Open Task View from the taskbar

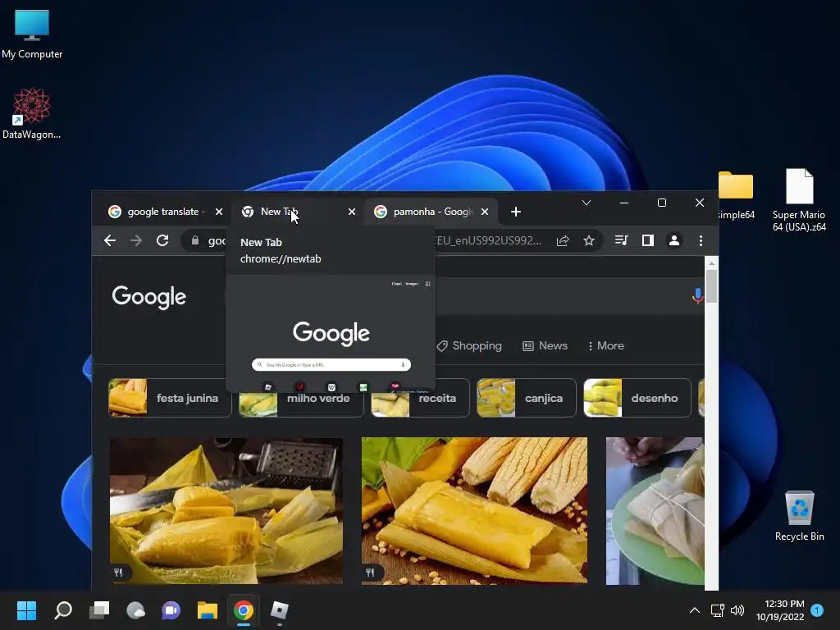99,610
